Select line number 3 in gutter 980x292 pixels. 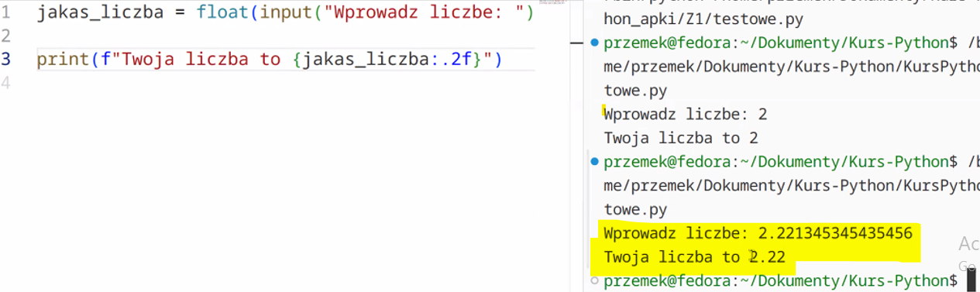pos(5,59)
